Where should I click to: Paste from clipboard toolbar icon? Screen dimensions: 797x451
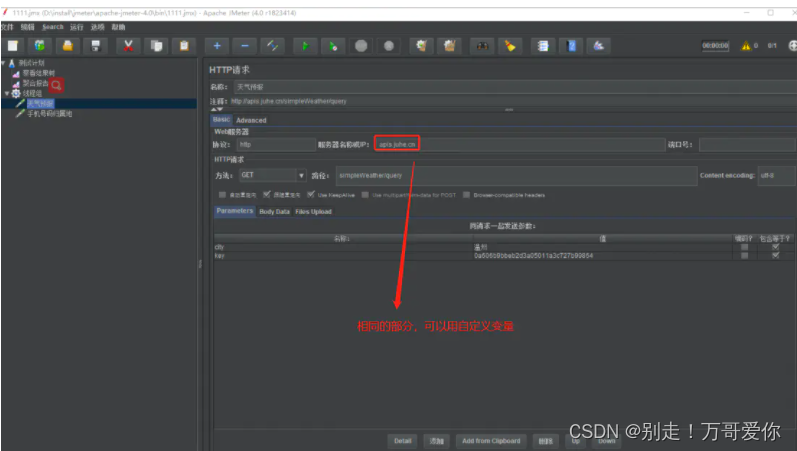pos(184,46)
